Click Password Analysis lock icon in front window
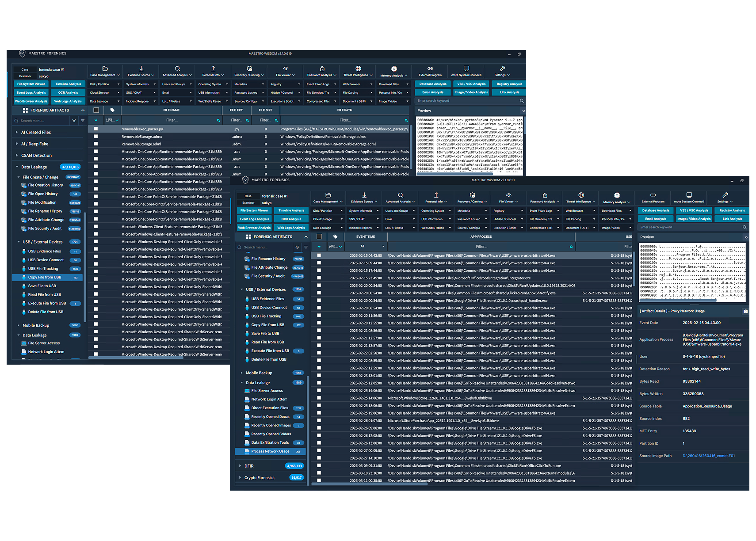 pos(545,195)
